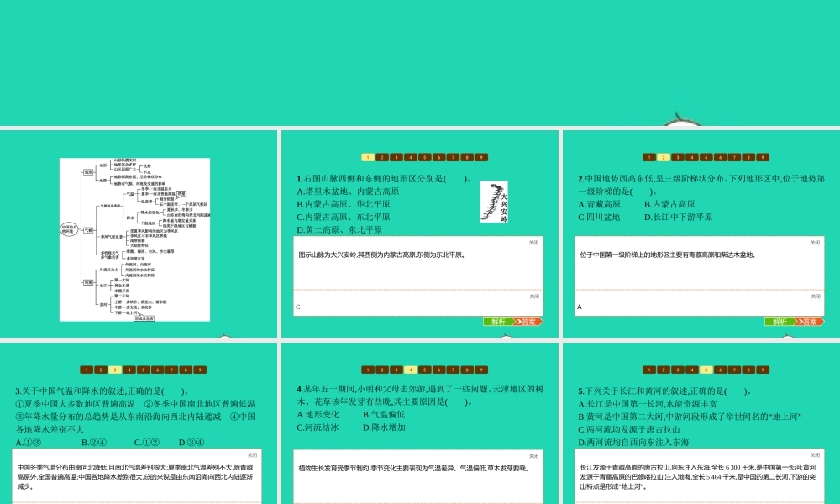Select tab 9 in question 5 slide
This screenshot has height=504, width=840.
point(763,370)
